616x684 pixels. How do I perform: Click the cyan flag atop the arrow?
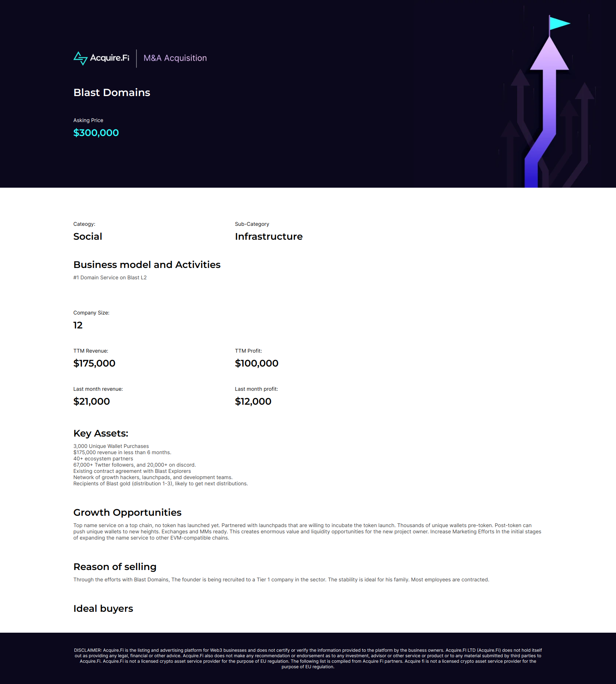(x=559, y=24)
